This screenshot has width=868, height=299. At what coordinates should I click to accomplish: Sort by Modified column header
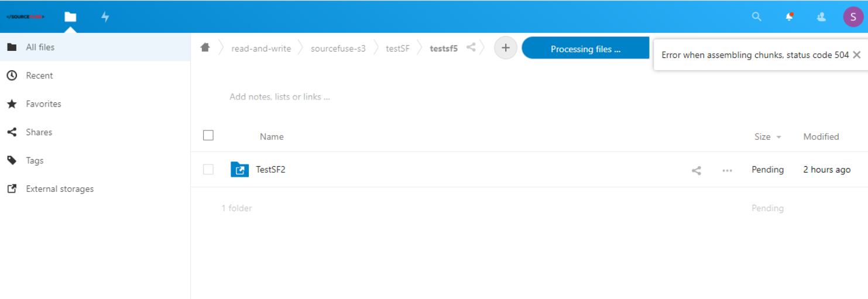coord(821,137)
